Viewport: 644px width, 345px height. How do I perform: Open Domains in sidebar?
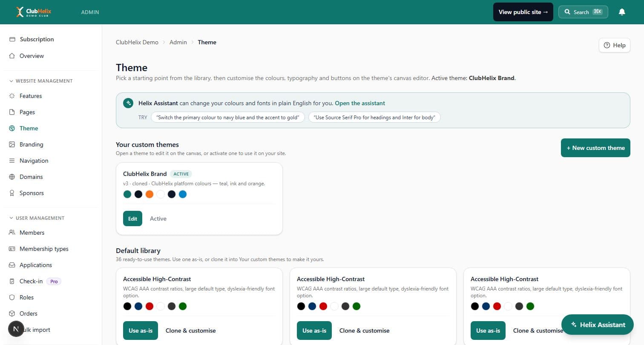click(31, 177)
